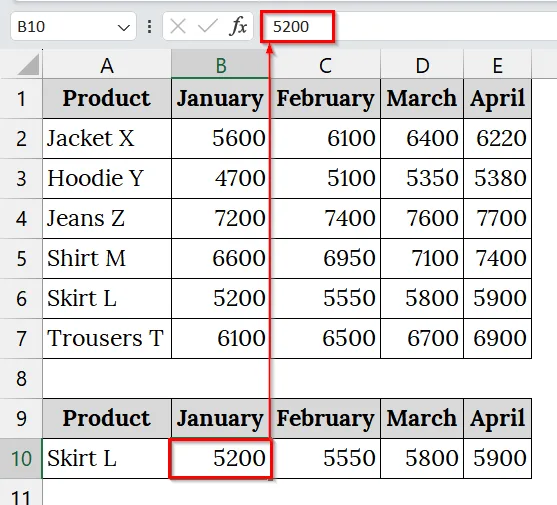This screenshot has height=505, width=557.
Task: Click the cell containing 7200
Action: [220, 218]
